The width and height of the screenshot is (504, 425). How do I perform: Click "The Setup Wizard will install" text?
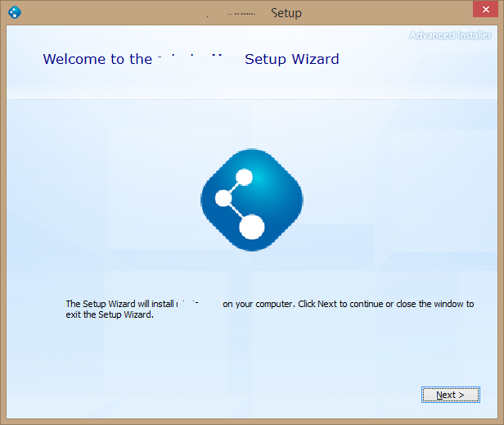pos(119,304)
